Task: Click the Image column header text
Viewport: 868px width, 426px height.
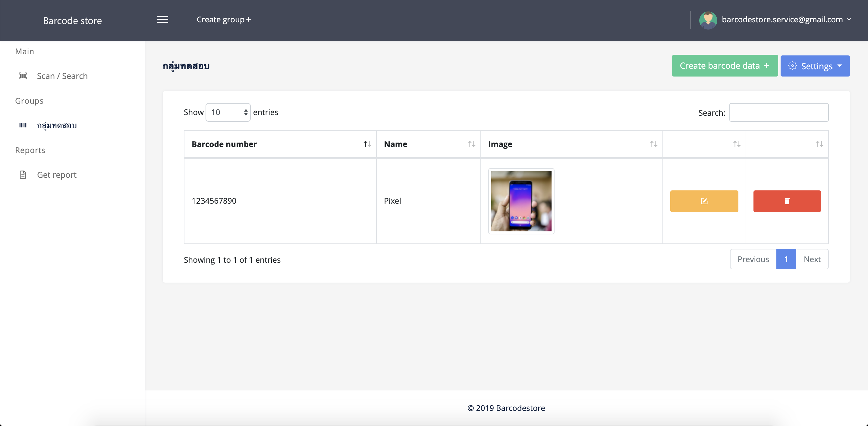Action: [500, 144]
